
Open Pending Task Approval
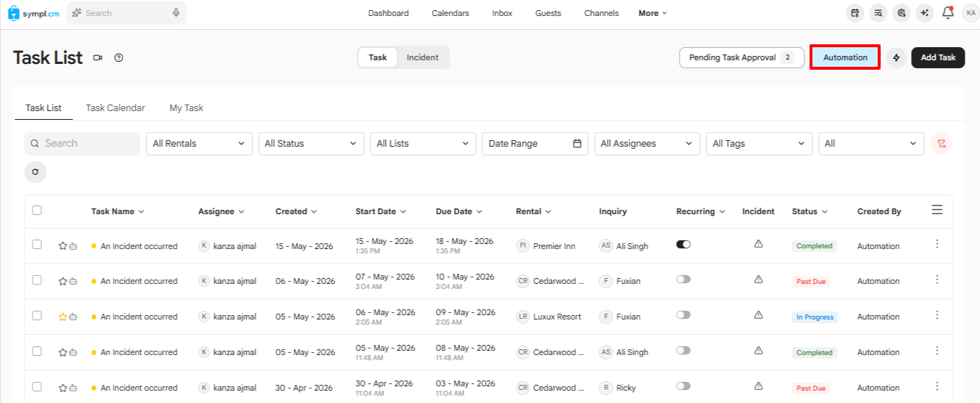pyautogui.click(x=741, y=57)
